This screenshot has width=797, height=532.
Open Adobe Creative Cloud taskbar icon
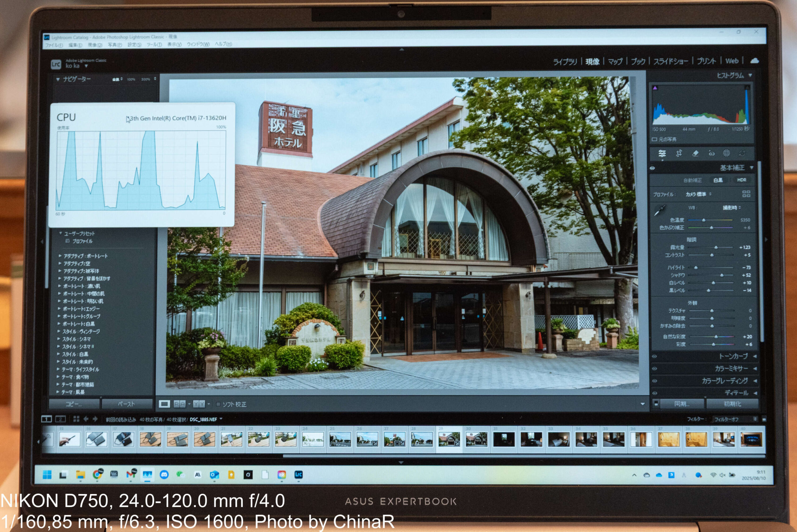(282, 475)
